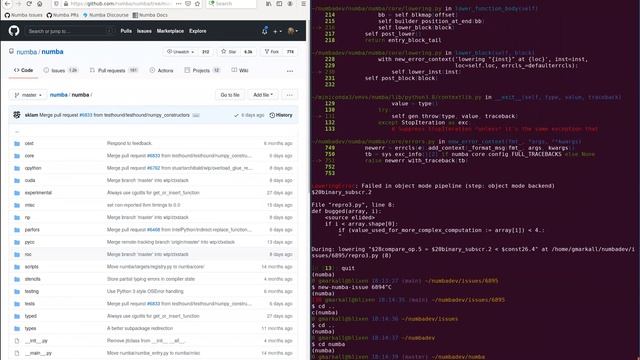Open the parfors folder
This screenshot has width=640, height=360.
click(32, 230)
